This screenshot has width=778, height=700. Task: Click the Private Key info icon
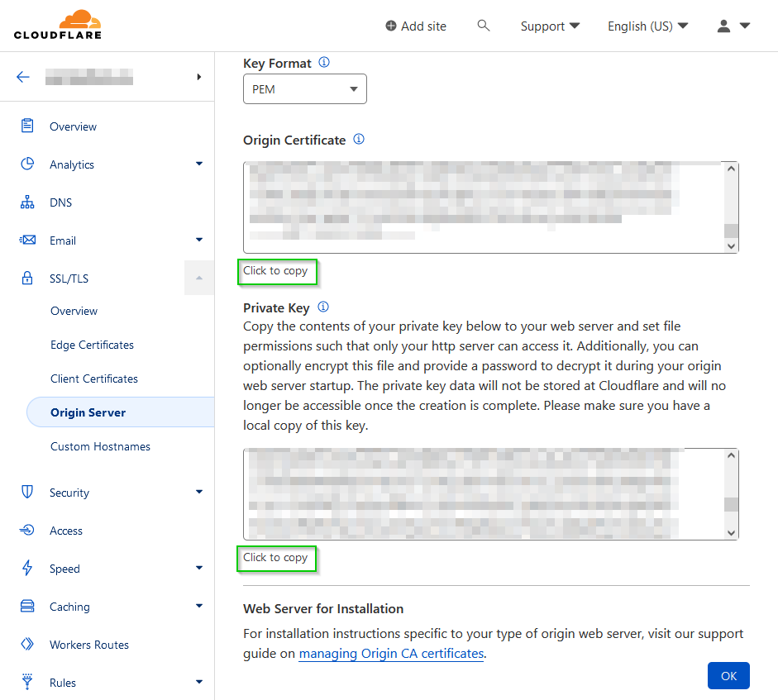(323, 307)
